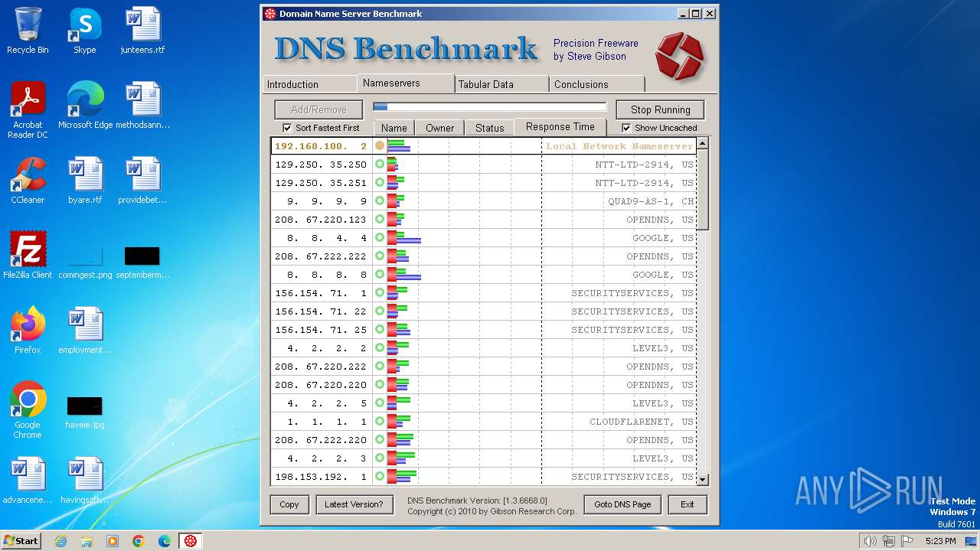Open Google Chrome desktop shortcut
Screen dimensions: 980x551
pos(28,410)
